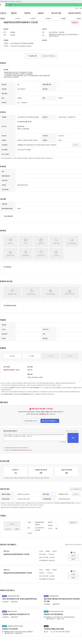This screenshot has height=644, width=82.
Task: Click 새창보기 for the 4등급어르신 posting
Action: point(73,559)
